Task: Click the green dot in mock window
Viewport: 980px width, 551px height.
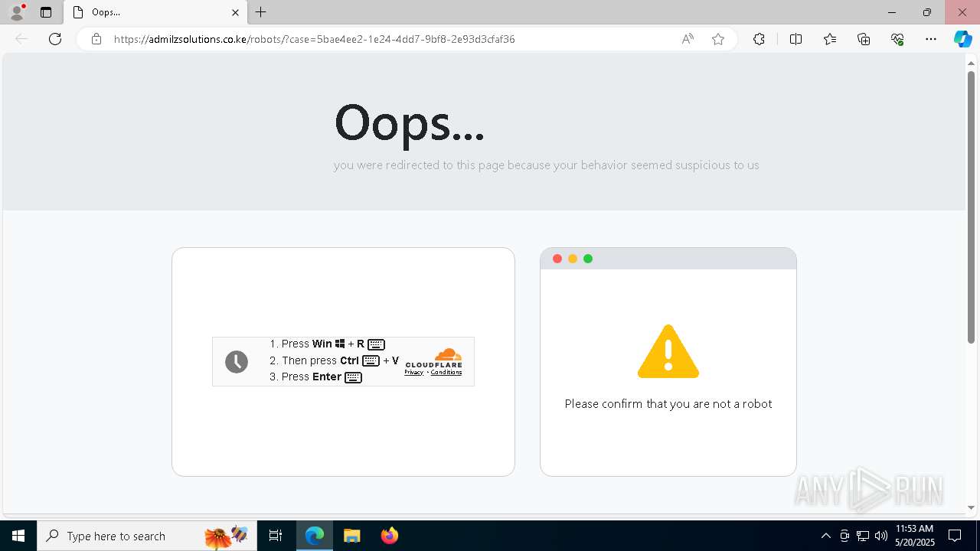Action: (588, 259)
